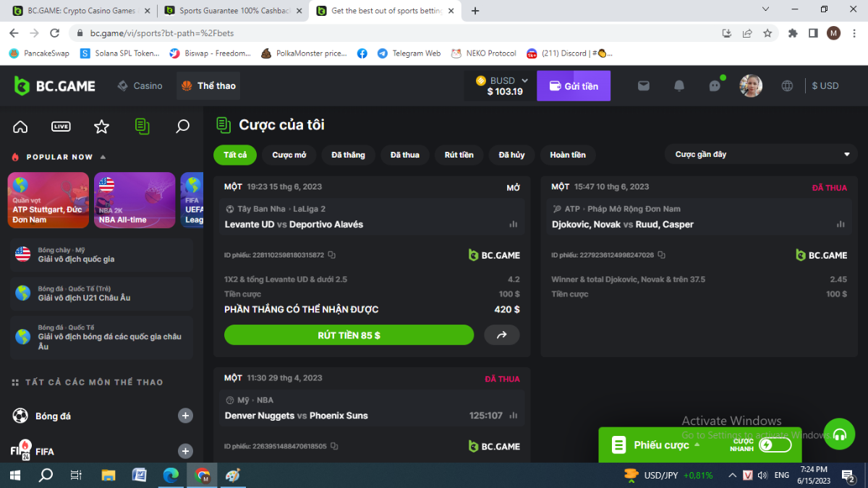The image size is (868, 488).
Task: Open the green headset support button
Action: [839, 435]
